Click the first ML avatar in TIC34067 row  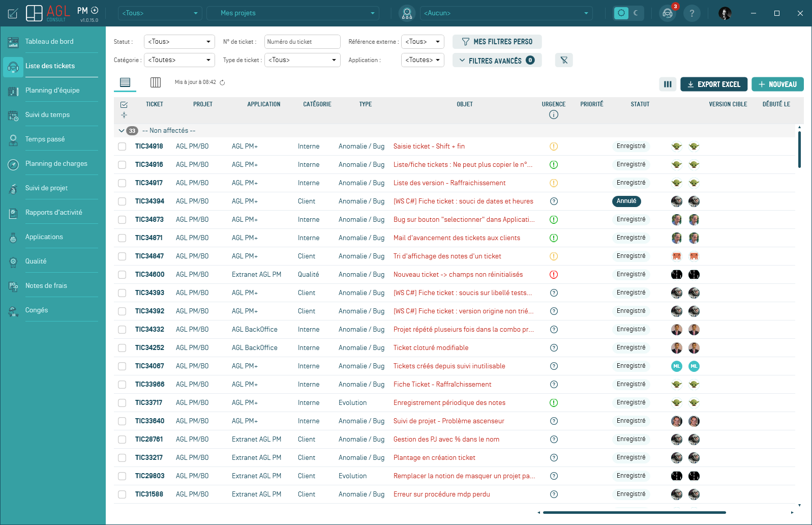click(x=677, y=366)
